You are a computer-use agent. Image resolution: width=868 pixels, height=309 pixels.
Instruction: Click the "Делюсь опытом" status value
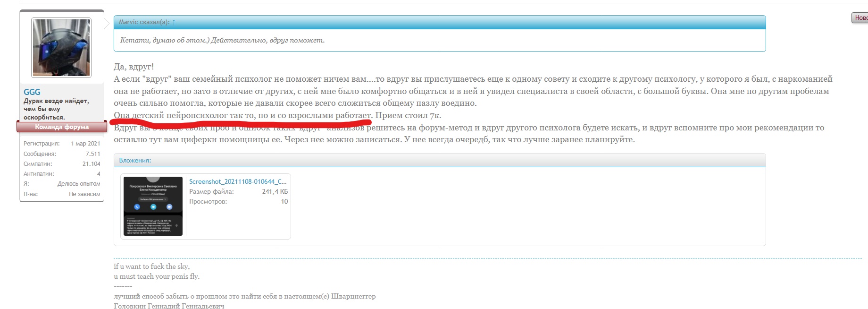(79, 184)
